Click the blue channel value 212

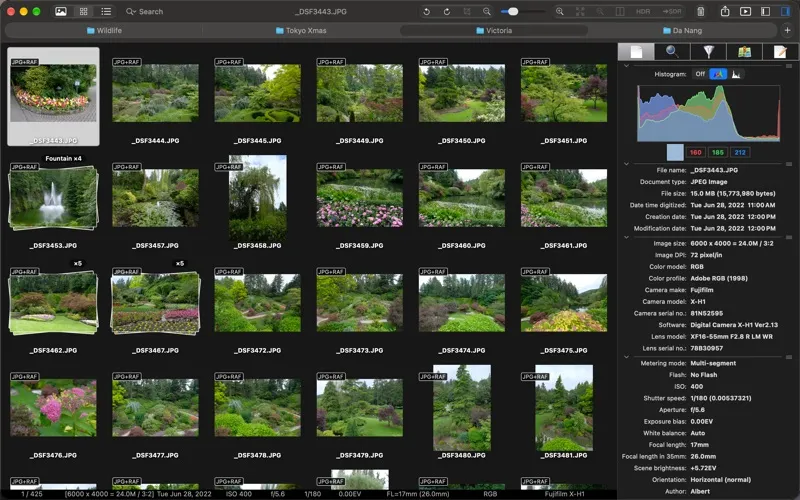pos(740,153)
